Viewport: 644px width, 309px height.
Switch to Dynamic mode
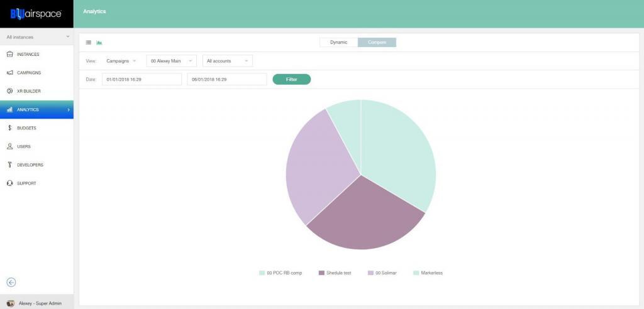pyautogui.click(x=338, y=43)
